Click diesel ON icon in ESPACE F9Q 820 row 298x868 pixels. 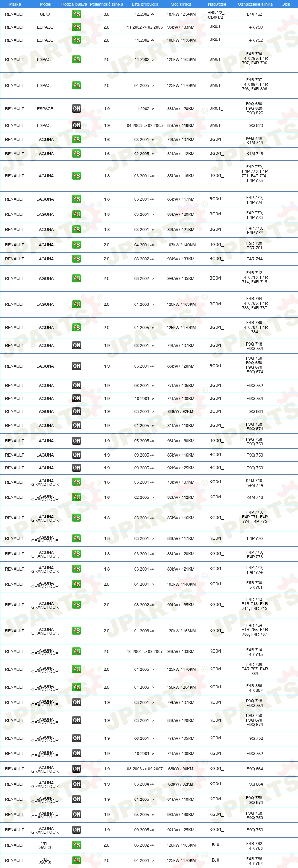[77, 125]
